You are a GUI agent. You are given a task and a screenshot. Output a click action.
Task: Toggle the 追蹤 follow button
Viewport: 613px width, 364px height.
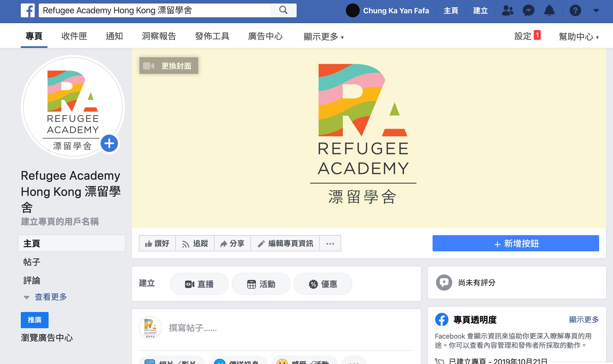(x=195, y=244)
